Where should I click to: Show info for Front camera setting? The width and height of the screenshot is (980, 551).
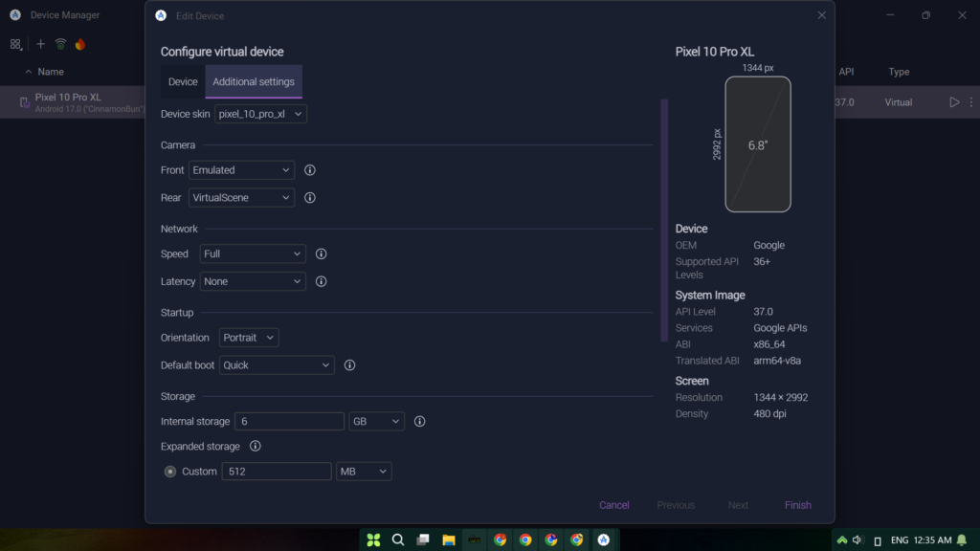pos(309,170)
